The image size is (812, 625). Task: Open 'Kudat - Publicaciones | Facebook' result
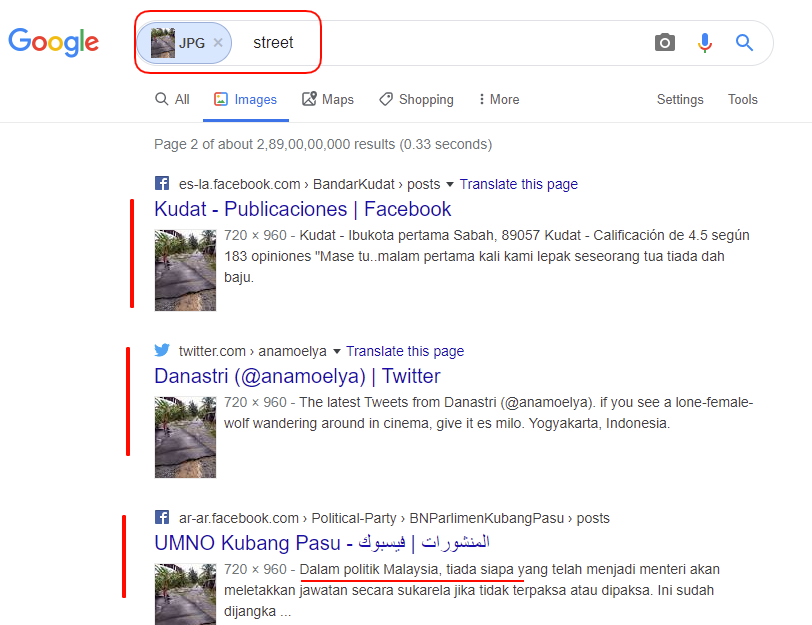pyautogui.click(x=303, y=209)
